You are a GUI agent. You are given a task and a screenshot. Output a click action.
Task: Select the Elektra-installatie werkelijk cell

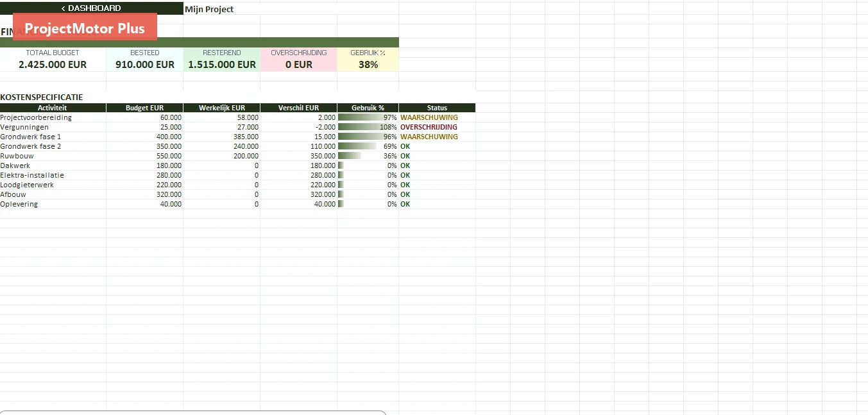point(221,175)
